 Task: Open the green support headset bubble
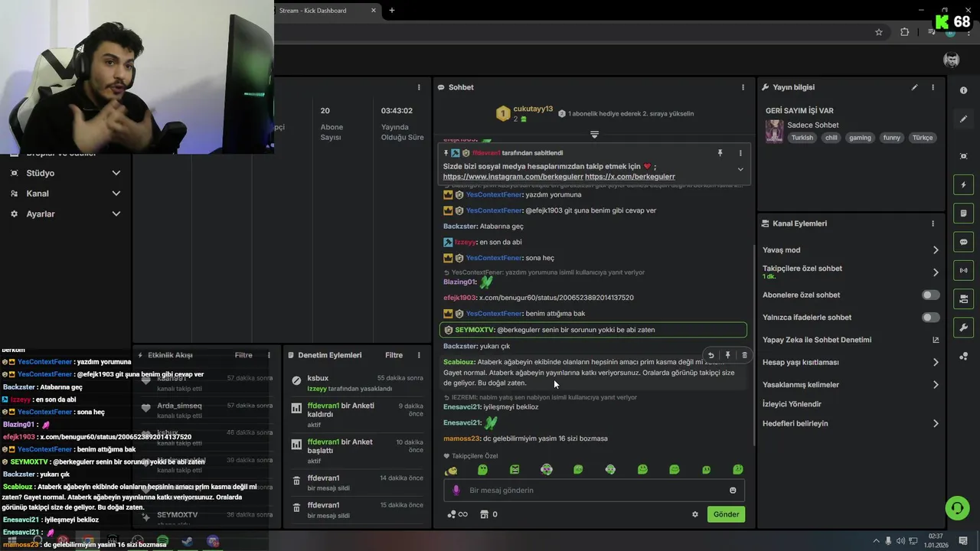(956, 508)
